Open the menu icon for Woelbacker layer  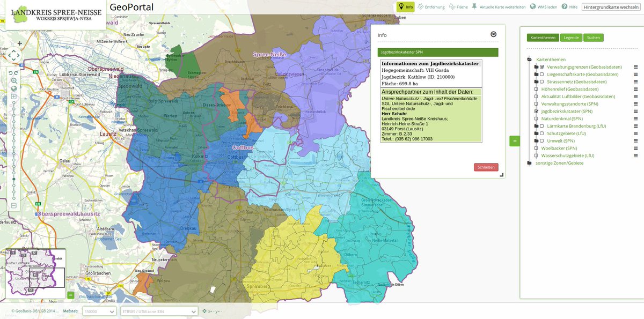(x=635, y=148)
